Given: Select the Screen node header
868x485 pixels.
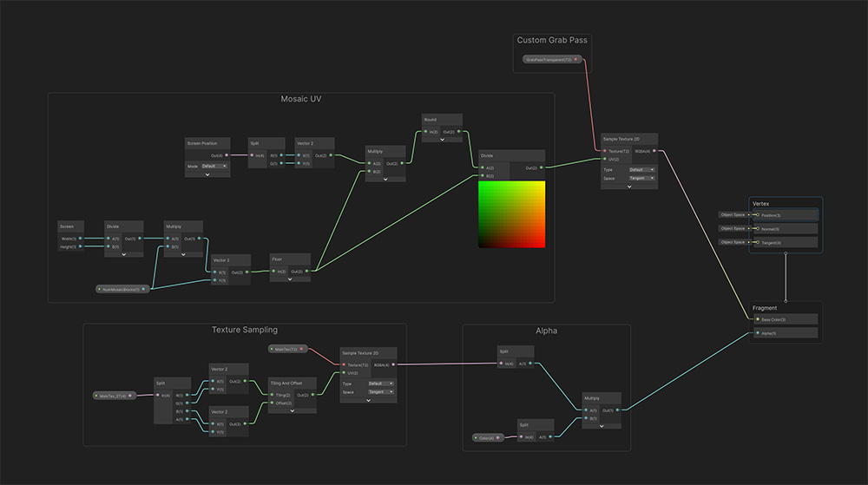Looking at the screenshot, I should (71, 226).
